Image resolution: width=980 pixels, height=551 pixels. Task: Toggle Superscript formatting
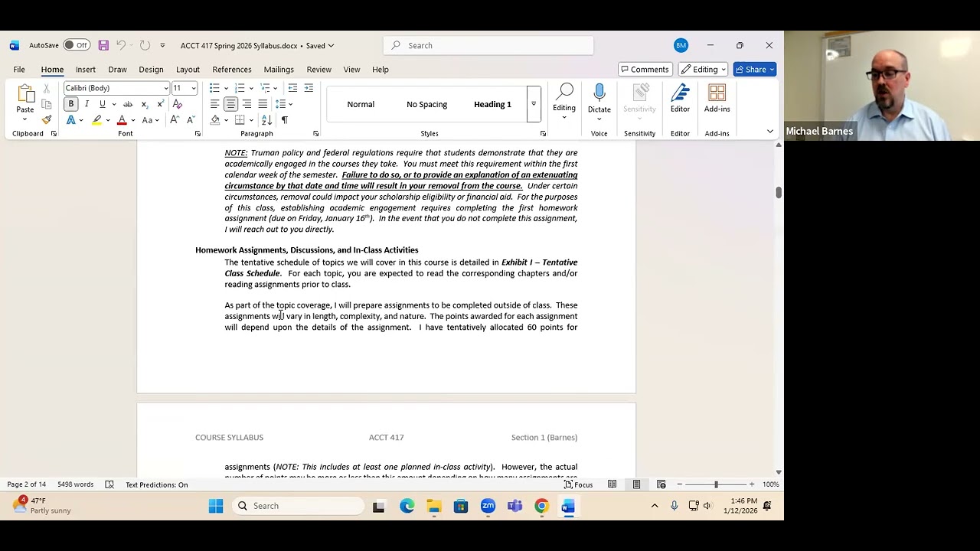tap(159, 104)
